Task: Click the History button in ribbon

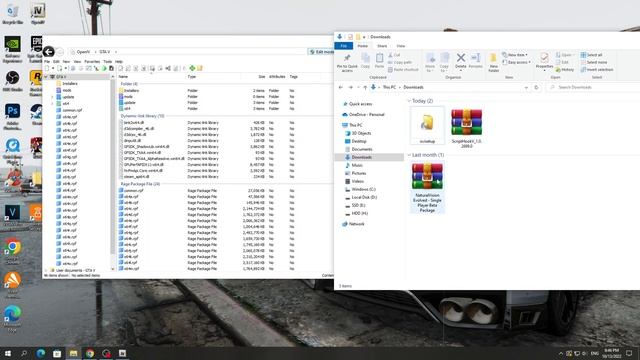Action: click(x=565, y=70)
